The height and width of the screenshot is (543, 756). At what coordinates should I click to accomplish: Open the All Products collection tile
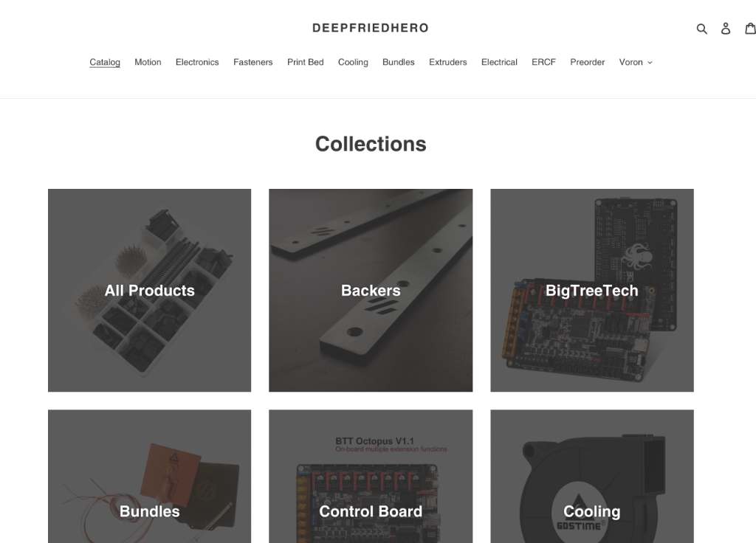(x=149, y=290)
